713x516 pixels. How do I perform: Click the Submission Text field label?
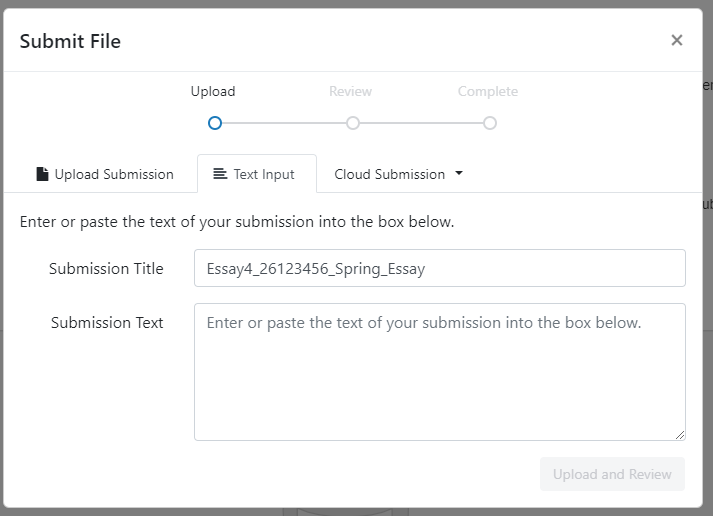point(107,323)
